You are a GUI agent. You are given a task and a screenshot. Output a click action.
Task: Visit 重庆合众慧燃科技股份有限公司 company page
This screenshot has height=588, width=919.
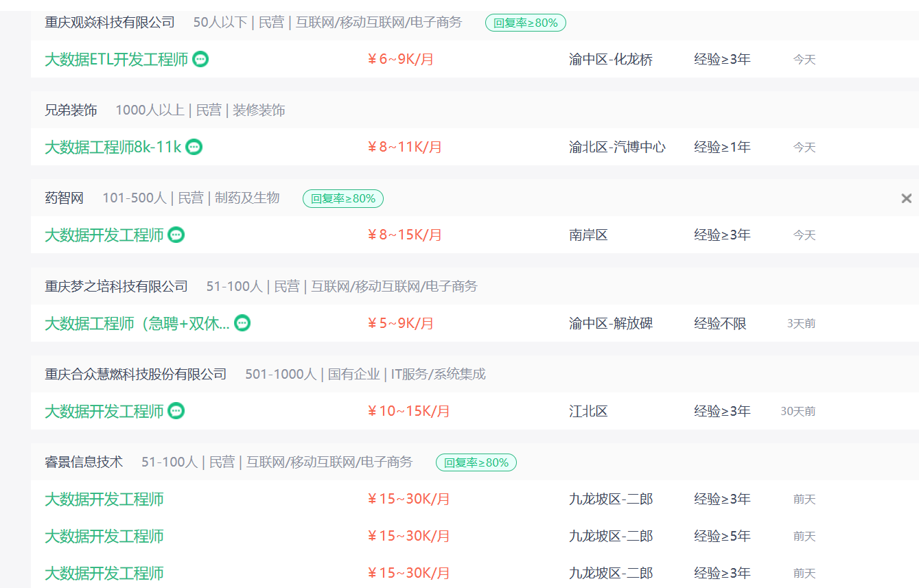tap(135, 374)
